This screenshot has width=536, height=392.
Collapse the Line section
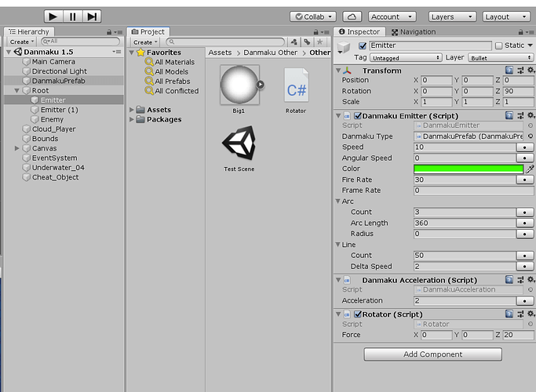pos(338,245)
